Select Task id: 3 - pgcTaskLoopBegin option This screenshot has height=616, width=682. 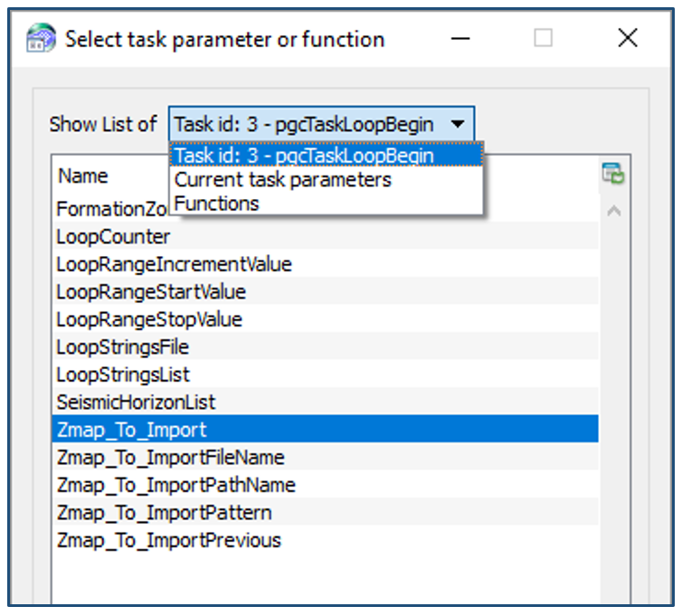pos(304,156)
